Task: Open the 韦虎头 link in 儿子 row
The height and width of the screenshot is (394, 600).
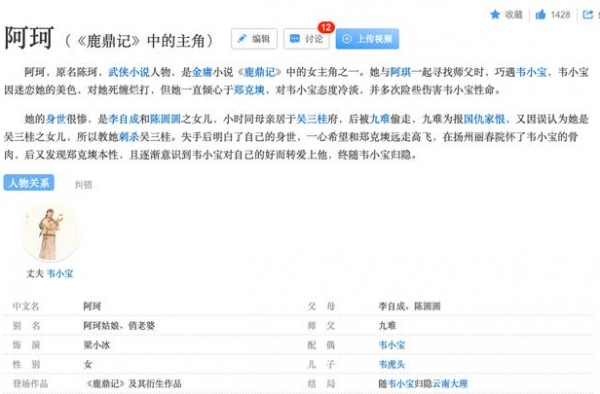Action: 392,365
